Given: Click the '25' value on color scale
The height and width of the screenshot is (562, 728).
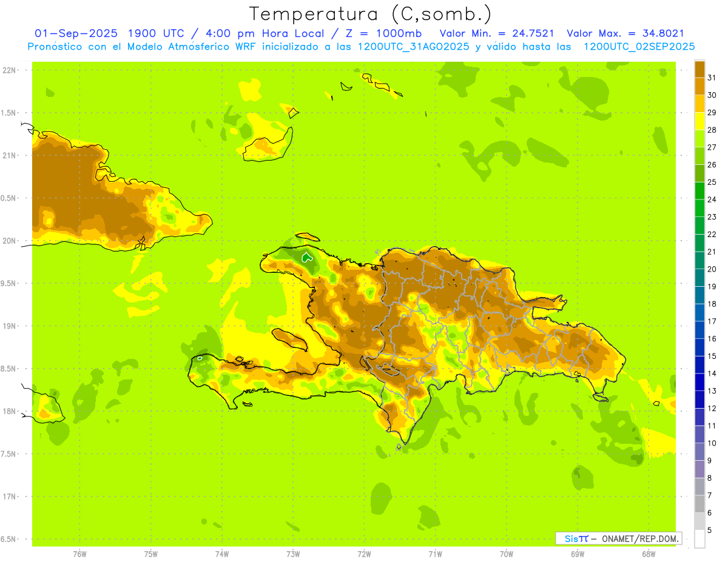Looking at the screenshot, I should [x=712, y=182].
